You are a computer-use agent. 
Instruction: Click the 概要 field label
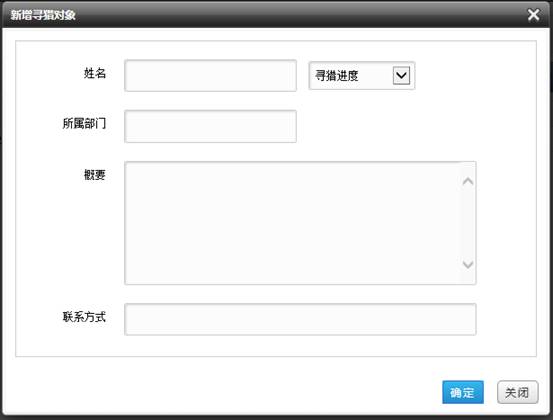point(95,175)
